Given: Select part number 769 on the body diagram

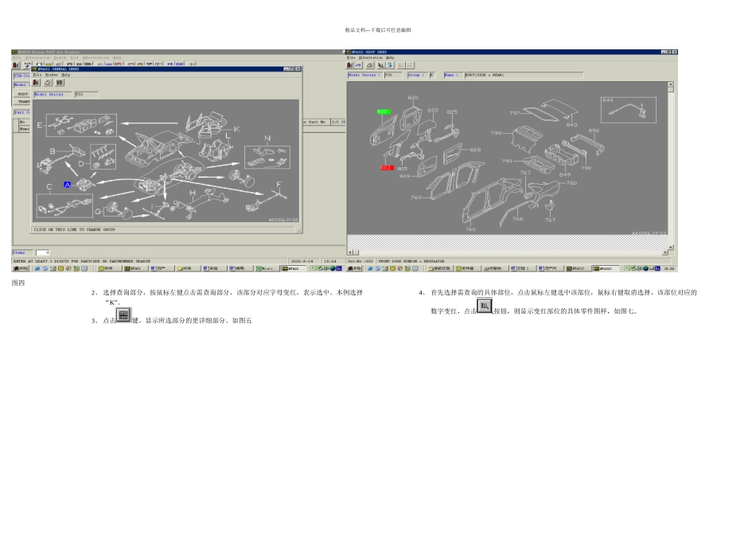Looking at the screenshot, I should tap(416, 197).
